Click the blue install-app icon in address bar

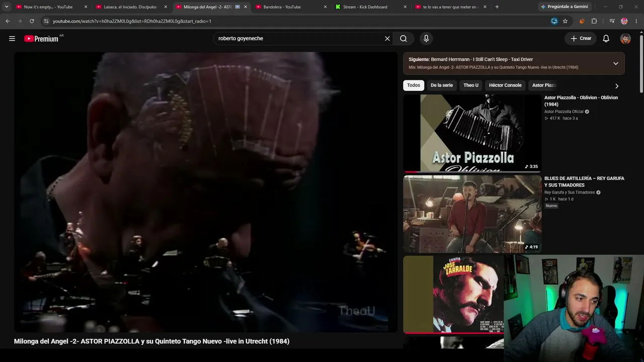554,21
